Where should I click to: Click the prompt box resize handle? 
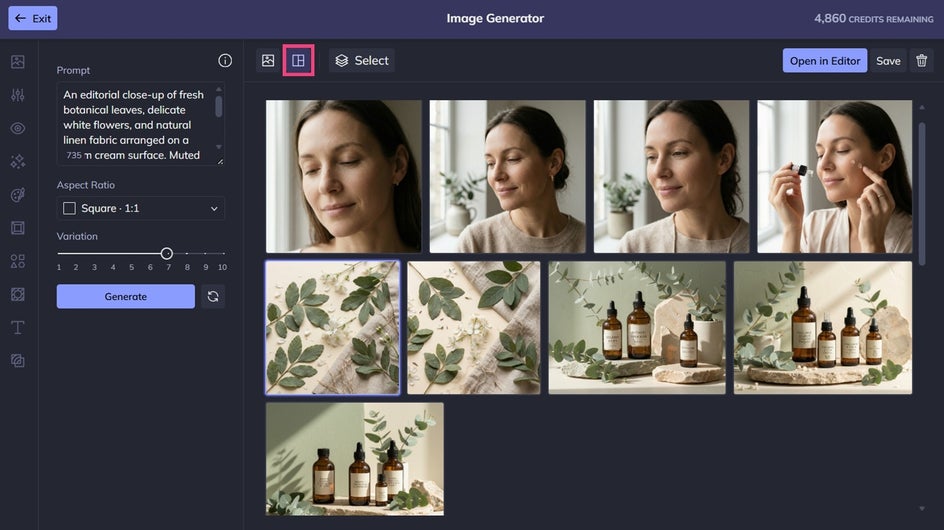tap(220, 161)
